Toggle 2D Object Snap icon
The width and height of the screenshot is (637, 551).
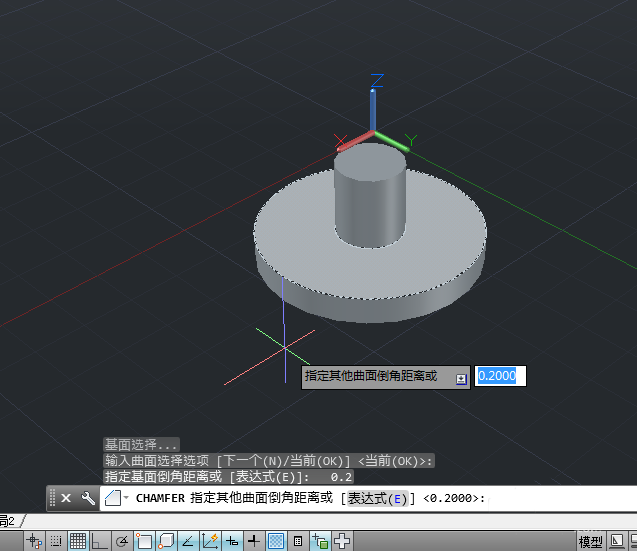point(143,541)
